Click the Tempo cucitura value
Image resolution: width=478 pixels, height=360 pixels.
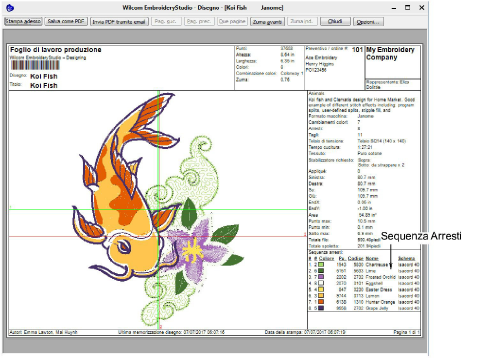(365, 147)
